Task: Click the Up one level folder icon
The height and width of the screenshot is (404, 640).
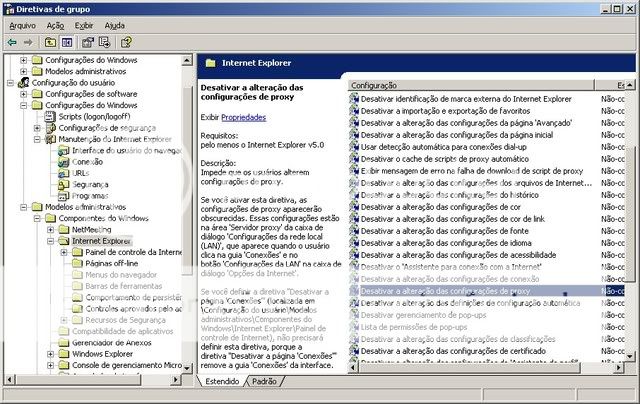Action: 50,42
